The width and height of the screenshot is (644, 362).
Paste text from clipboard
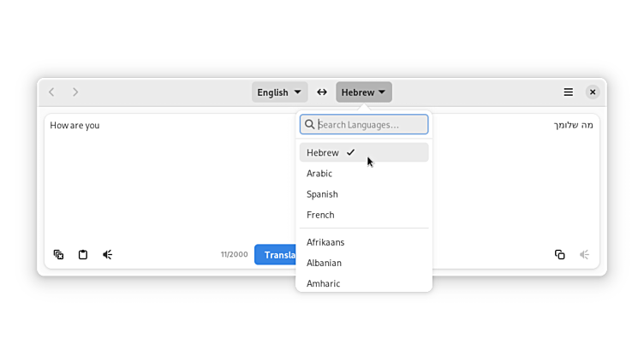(83, 254)
